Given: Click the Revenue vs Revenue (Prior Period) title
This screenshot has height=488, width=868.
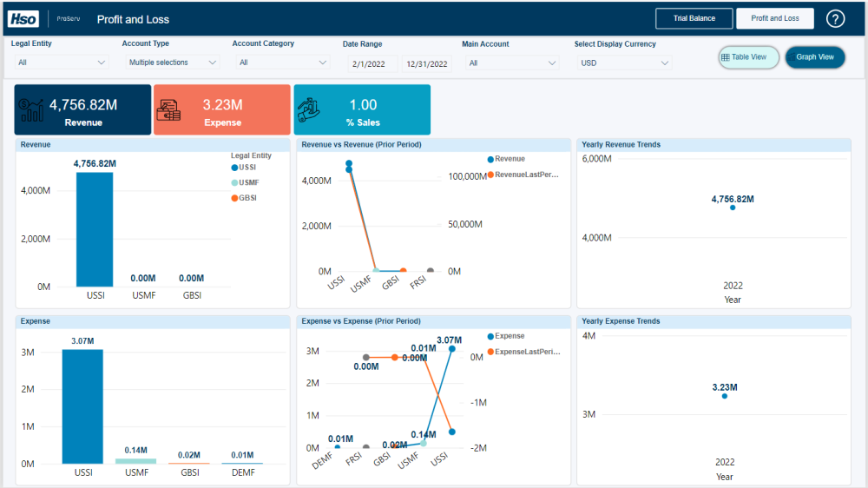Looking at the screenshot, I should pyautogui.click(x=361, y=144).
